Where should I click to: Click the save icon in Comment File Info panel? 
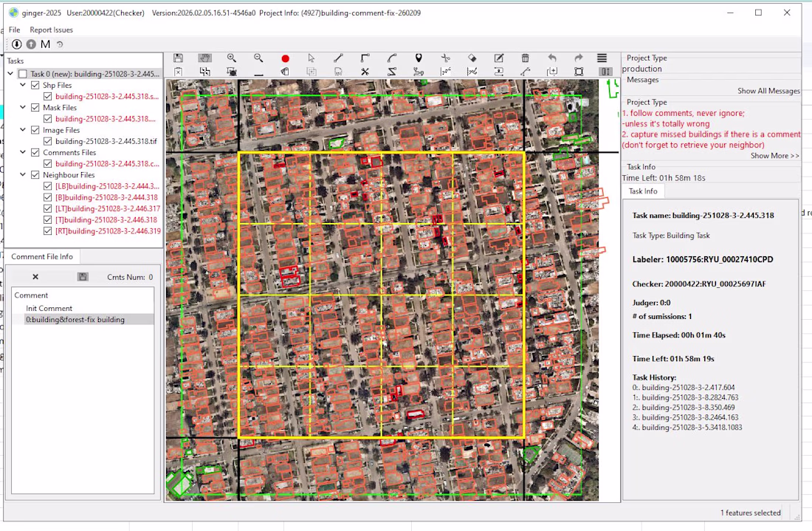coord(83,277)
